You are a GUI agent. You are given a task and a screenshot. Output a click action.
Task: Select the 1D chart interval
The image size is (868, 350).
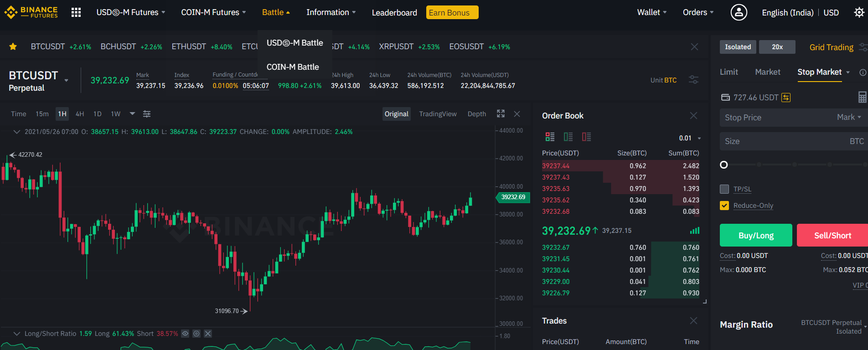click(98, 114)
